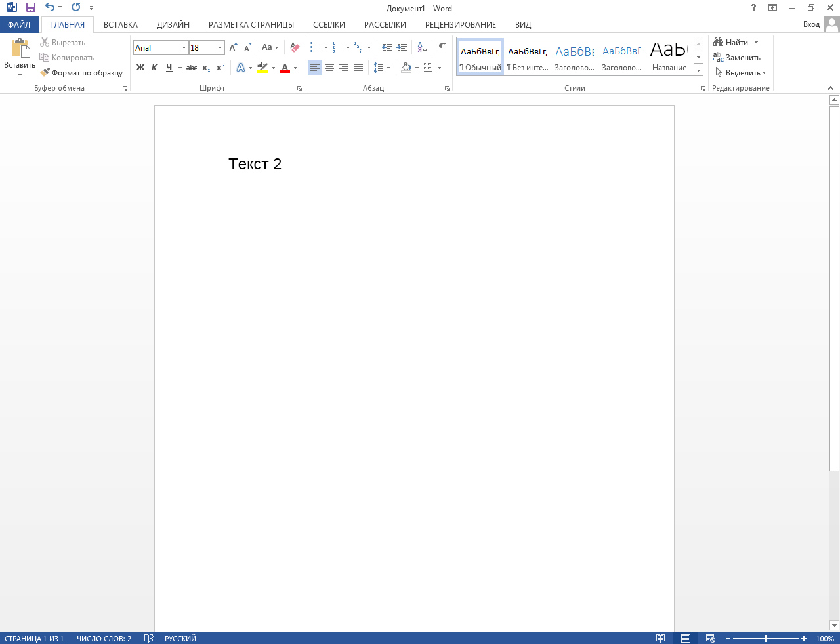Increase the paragraph indent

[x=402, y=48]
